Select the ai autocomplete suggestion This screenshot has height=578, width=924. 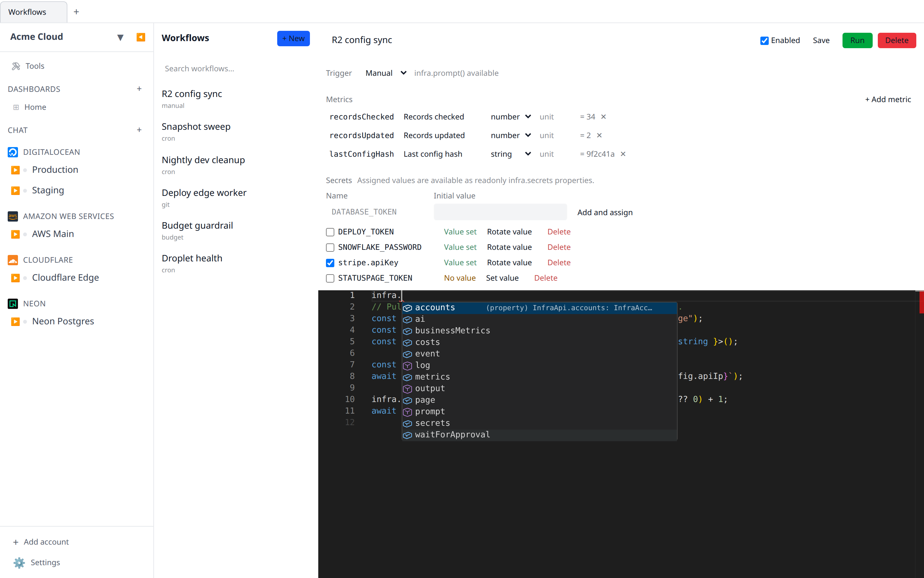[540, 319]
